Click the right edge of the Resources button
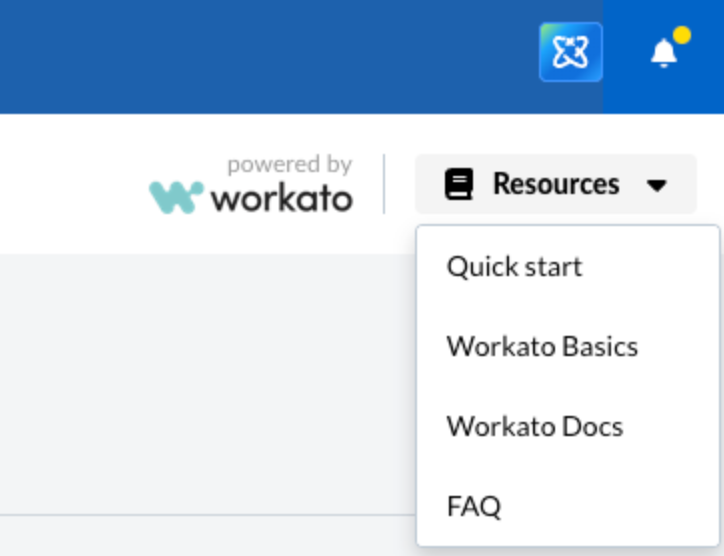The width and height of the screenshot is (724, 556). click(x=688, y=185)
